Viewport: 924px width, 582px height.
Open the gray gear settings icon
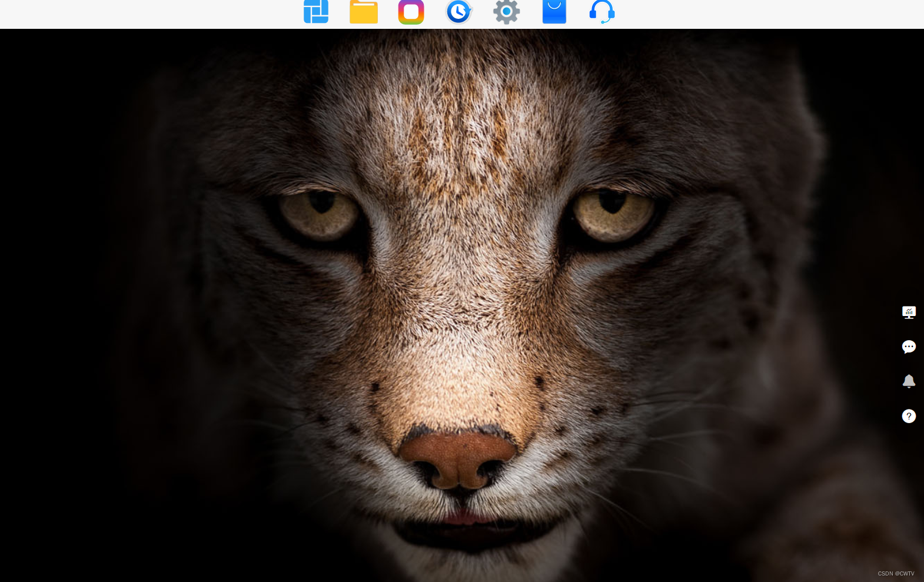506,11
